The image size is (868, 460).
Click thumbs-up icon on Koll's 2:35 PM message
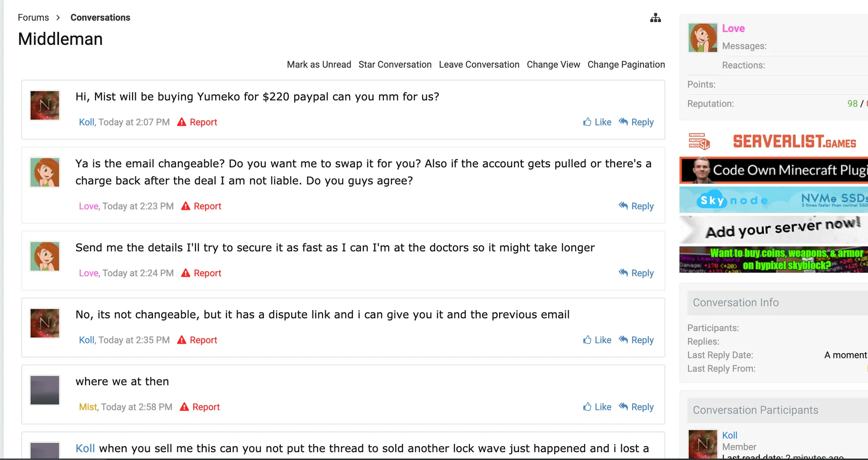[587, 340]
